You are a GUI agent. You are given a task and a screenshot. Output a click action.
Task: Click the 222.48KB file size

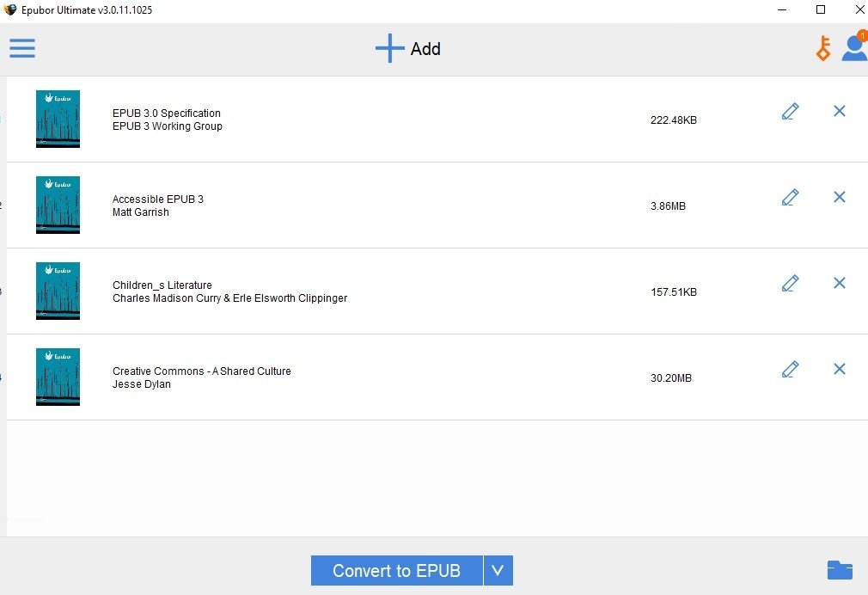point(673,120)
